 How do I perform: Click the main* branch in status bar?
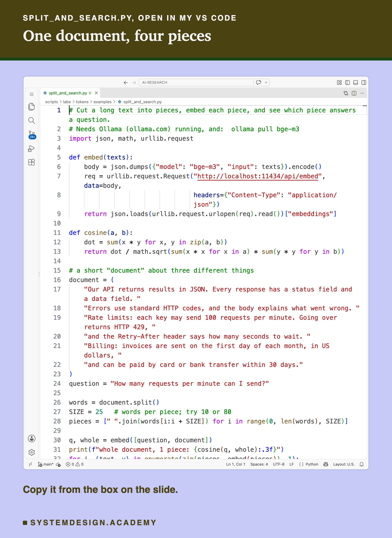[x=46, y=464]
